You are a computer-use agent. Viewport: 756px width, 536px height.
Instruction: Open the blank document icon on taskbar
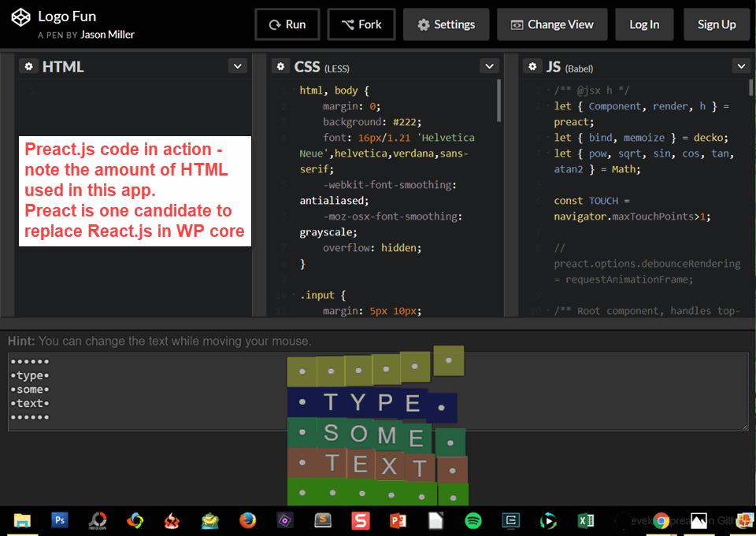[x=435, y=521]
